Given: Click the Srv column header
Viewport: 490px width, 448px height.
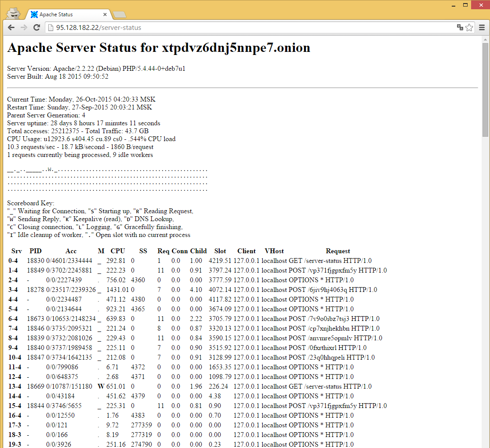Looking at the screenshot, I should [x=17, y=251].
